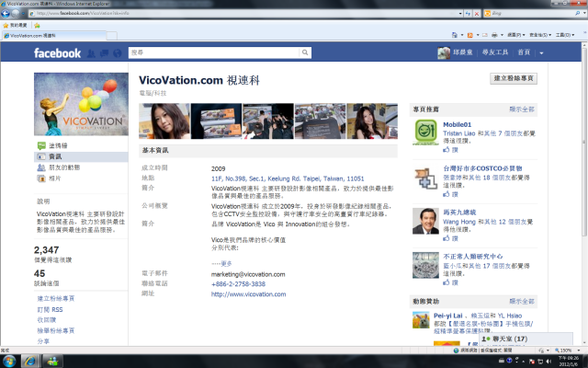Show all recommended pages (顯示全部)

(x=522, y=109)
